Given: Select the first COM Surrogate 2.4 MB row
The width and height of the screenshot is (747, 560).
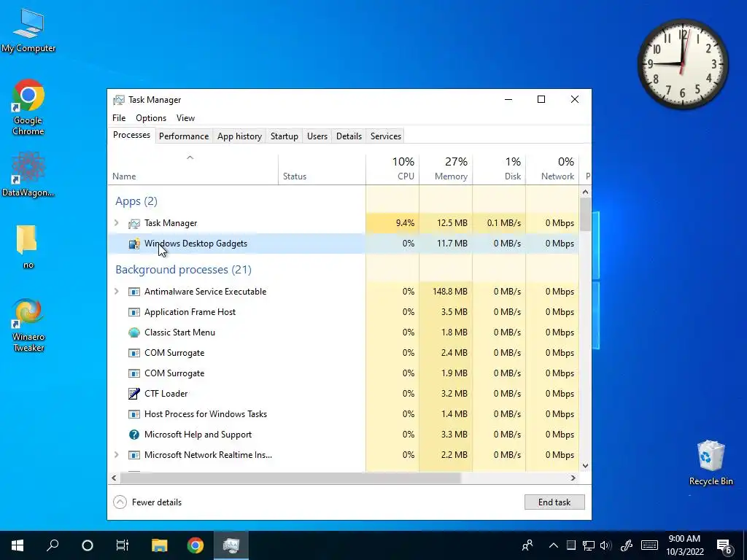Looking at the screenshot, I should (x=343, y=353).
